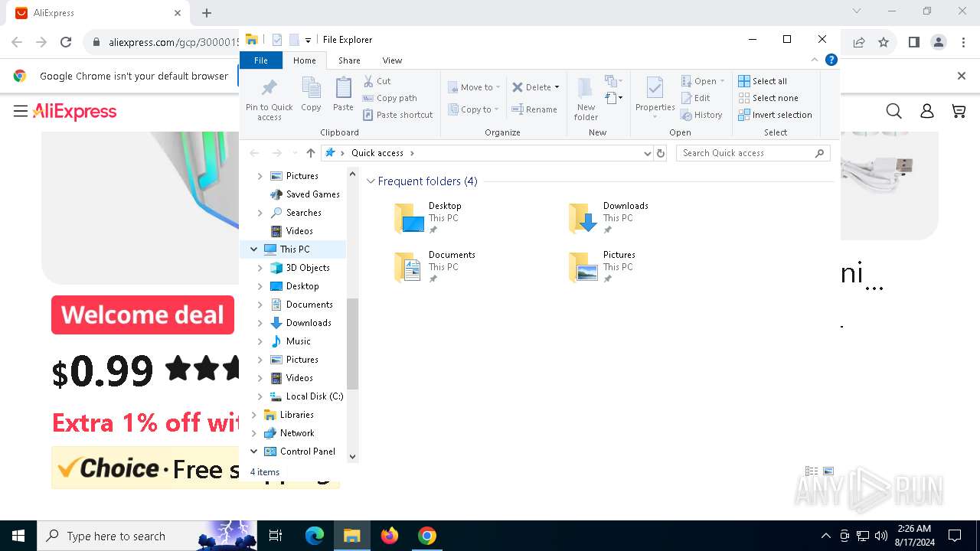Select the AliExpress browser tab
Viewport: 980px width, 551px height.
tap(97, 13)
